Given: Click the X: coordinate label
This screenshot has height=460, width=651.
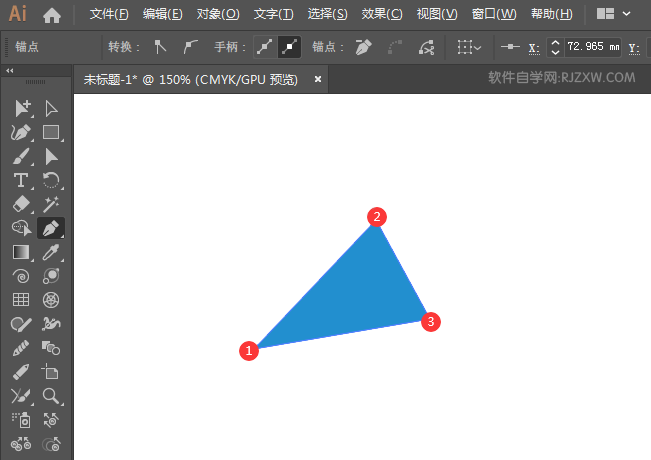Looking at the screenshot, I should [534, 49].
